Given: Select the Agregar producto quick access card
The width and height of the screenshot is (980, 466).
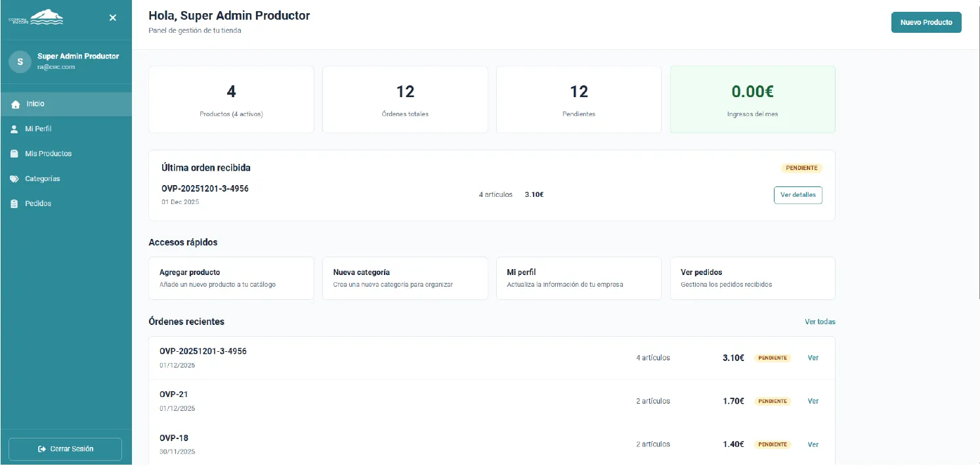Looking at the screenshot, I should [231, 278].
